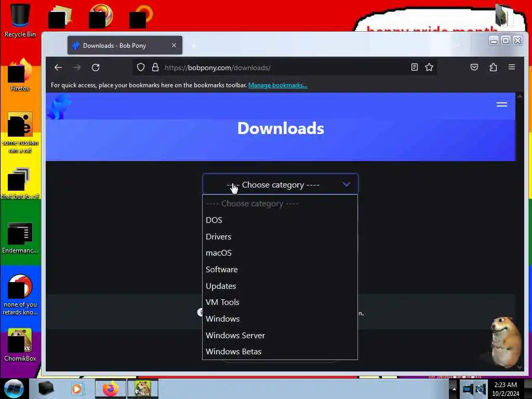Click the Downloads page heading
532x399 pixels.
point(281,128)
